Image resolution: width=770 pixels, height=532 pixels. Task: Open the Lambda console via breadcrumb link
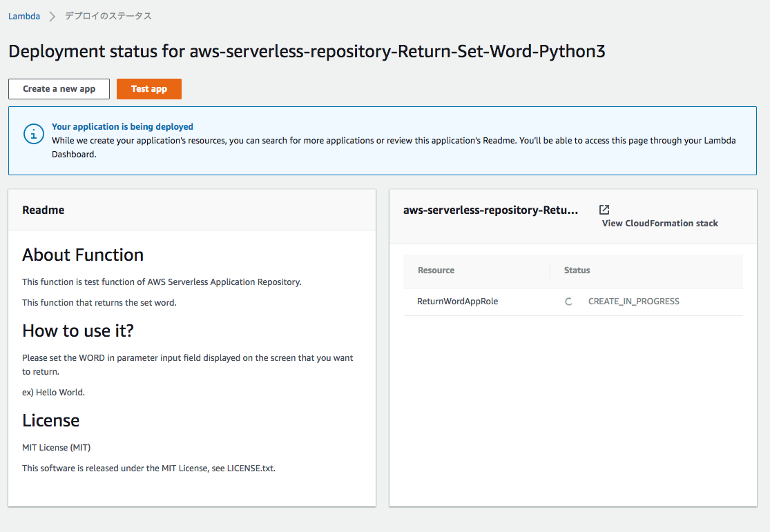point(24,15)
